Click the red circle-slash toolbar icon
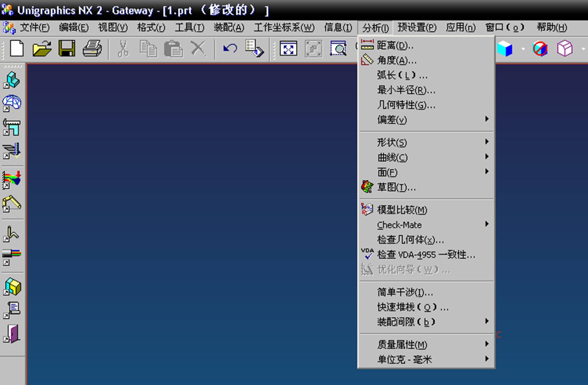The height and width of the screenshot is (385, 588). [x=540, y=49]
